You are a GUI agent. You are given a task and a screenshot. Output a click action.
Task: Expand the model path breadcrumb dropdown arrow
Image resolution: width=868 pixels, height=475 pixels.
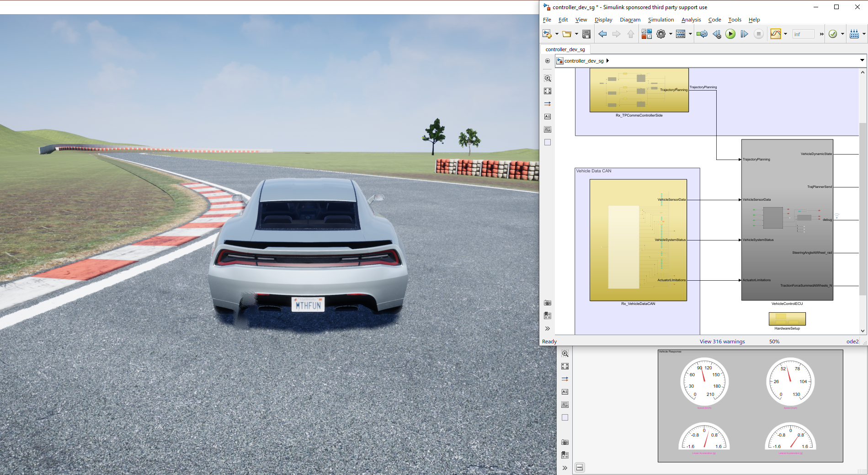[x=862, y=60]
